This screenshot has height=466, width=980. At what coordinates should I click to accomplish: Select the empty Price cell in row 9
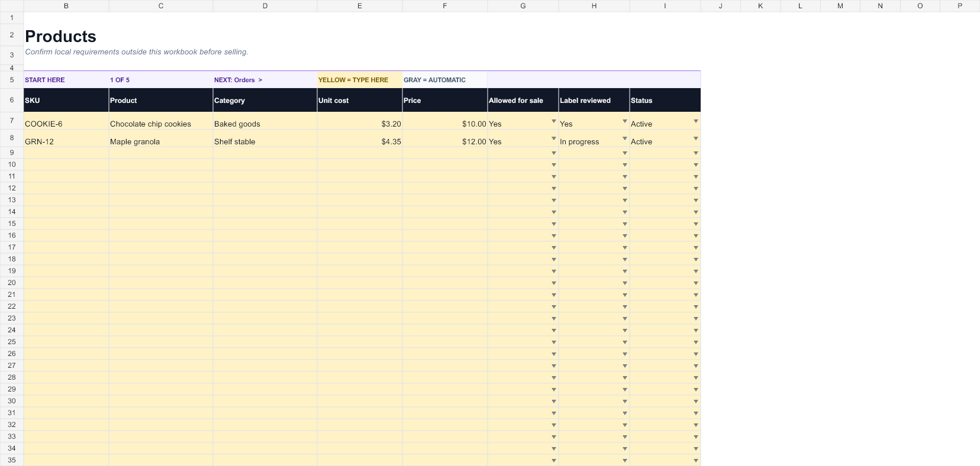(x=445, y=153)
